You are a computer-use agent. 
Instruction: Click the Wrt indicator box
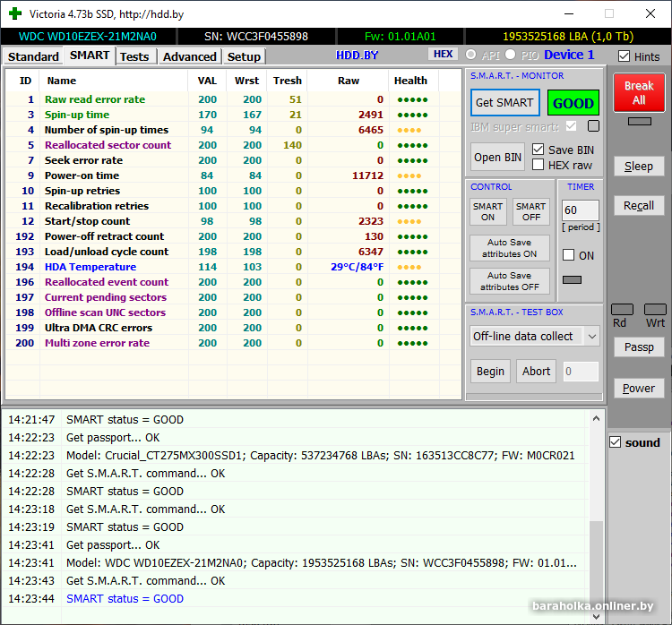tap(655, 309)
